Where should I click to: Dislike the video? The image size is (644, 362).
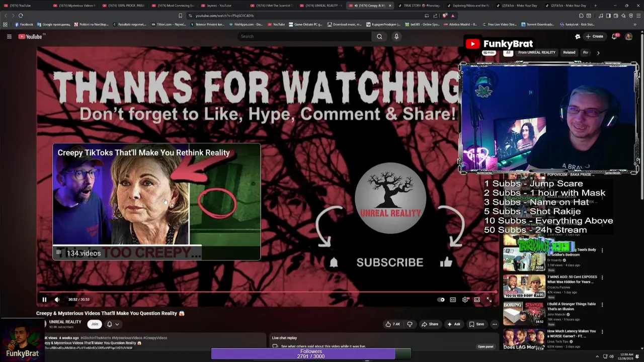tap(410, 324)
